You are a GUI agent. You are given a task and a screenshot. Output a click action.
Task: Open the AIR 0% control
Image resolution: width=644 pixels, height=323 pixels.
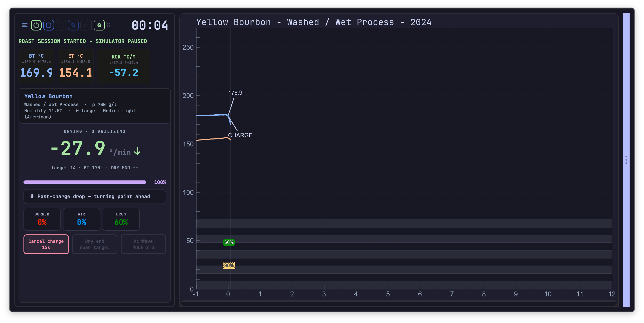click(x=82, y=219)
